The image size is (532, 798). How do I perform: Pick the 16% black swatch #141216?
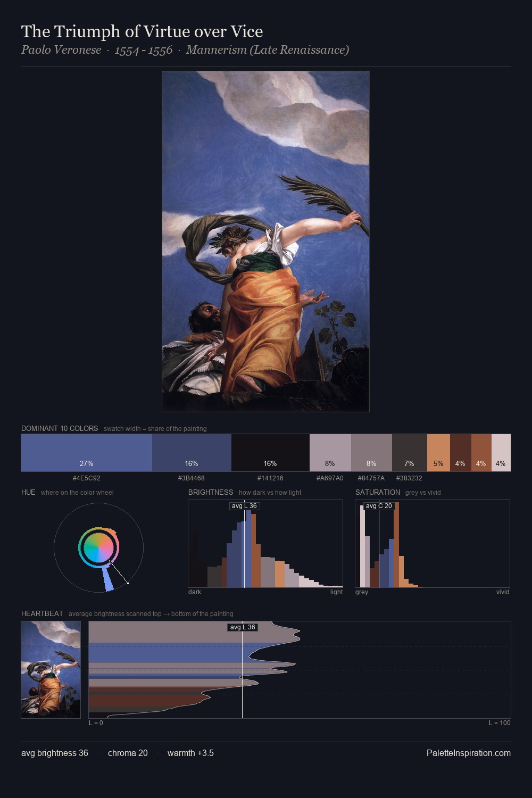[270, 453]
